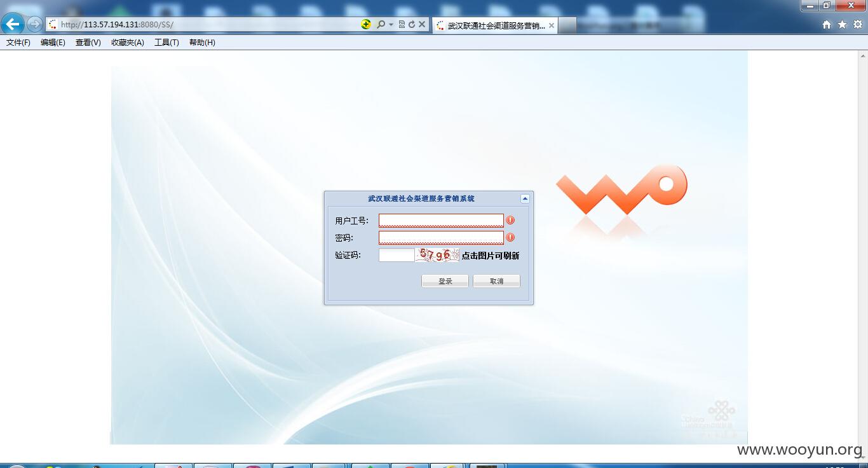Go to the browser Home icon
The image size is (868, 468).
827,24
